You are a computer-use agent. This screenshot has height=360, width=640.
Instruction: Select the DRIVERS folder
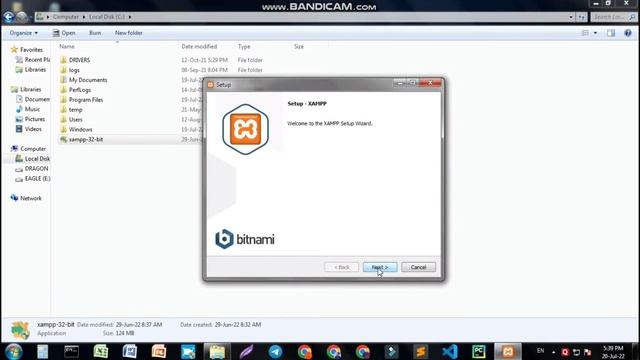(x=79, y=60)
